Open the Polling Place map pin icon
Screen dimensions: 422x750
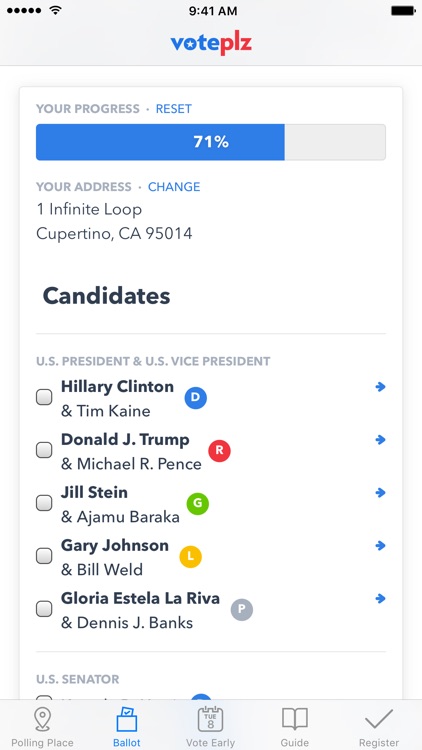pos(43,720)
